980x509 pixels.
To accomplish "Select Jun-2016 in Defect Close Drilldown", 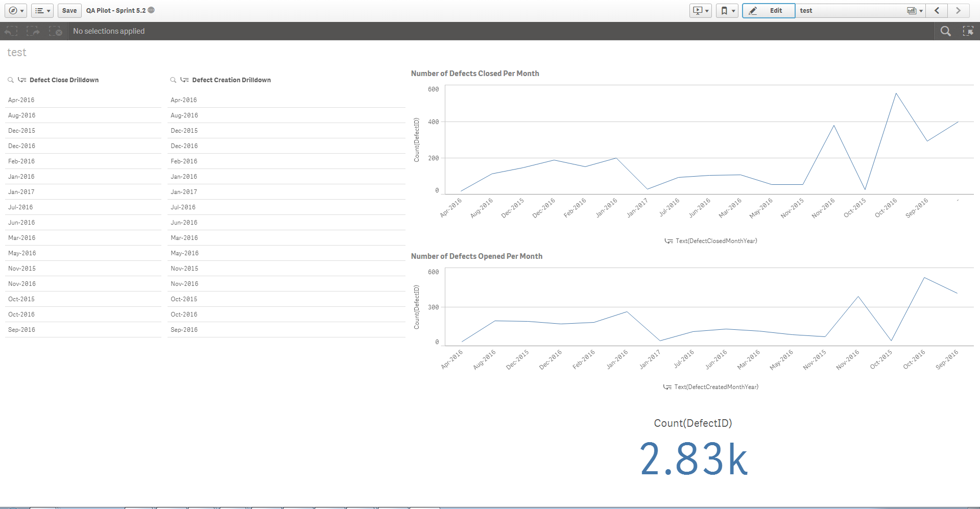I will click(x=83, y=223).
